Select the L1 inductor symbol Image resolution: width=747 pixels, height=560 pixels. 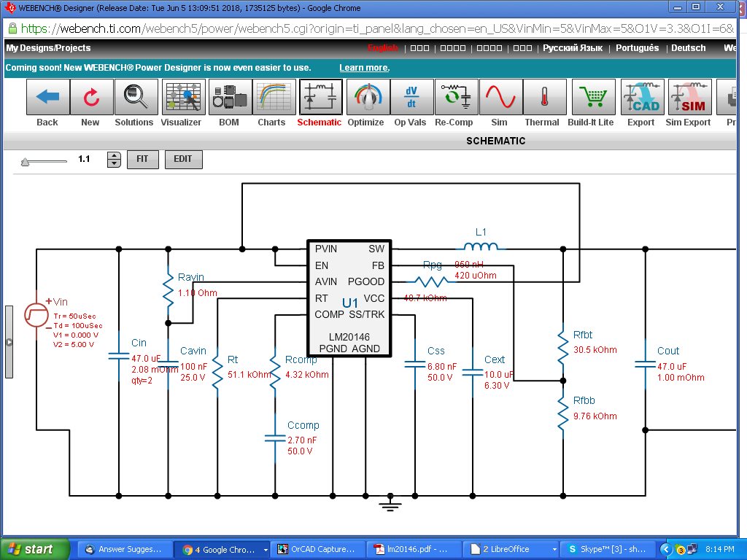click(481, 246)
